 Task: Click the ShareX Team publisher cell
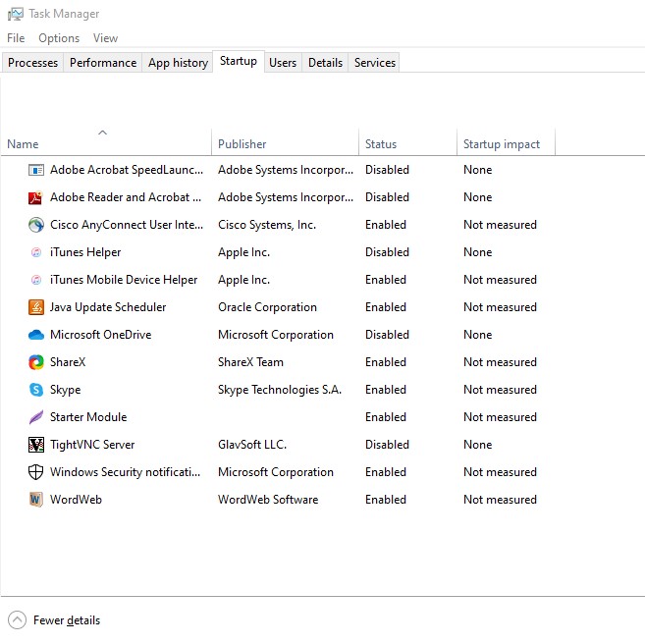[250, 362]
